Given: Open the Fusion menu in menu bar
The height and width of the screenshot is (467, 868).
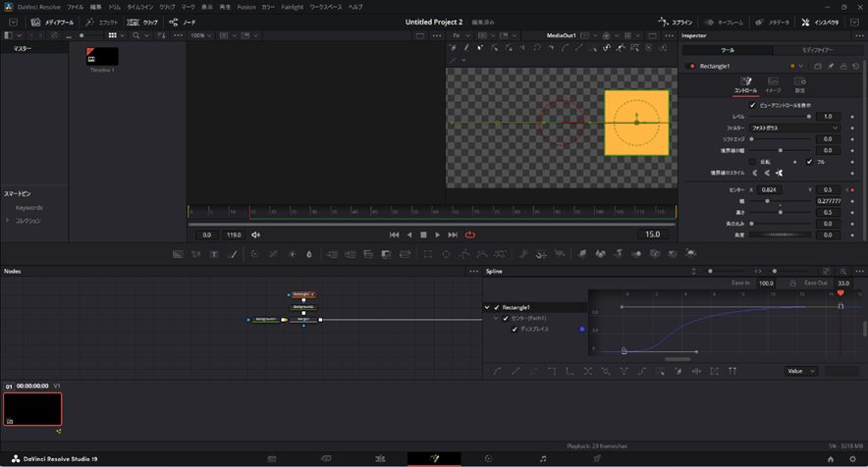Looking at the screenshot, I should [x=246, y=7].
